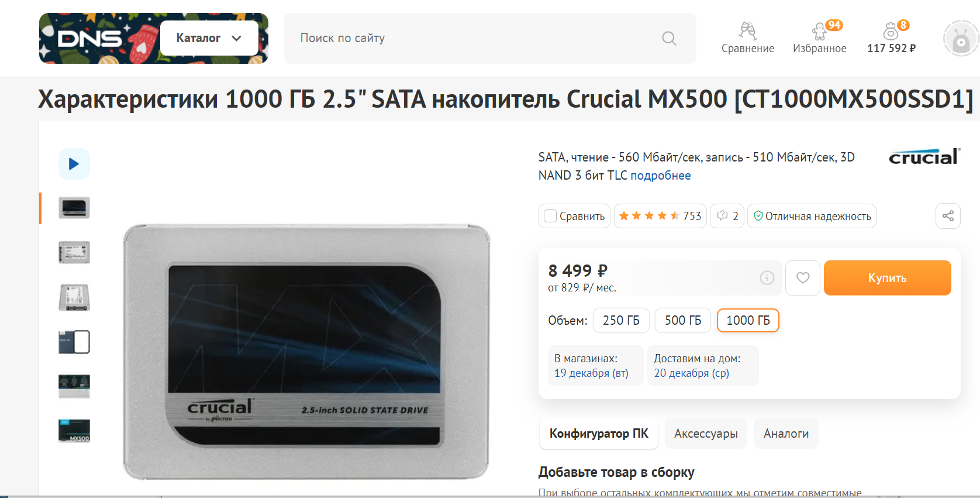Image resolution: width=980 pixels, height=498 pixels.
Task: Play the product video
Action: (x=74, y=164)
